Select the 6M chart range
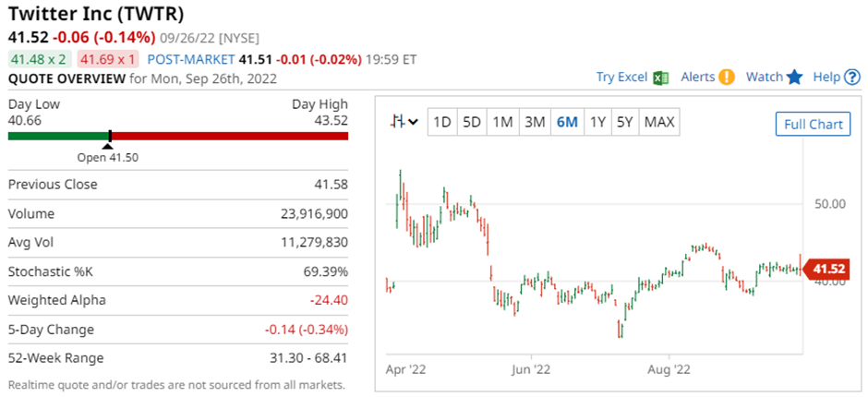Viewport: 868px width, 397px height. (x=566, y=122)
